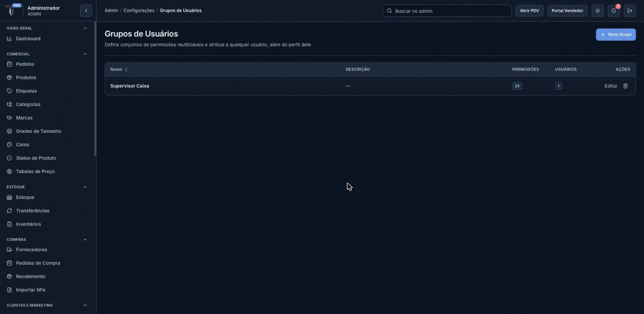Click the Novo Grupo button
This screenshot has width=644, height=314.
click(x=616, y=35)
